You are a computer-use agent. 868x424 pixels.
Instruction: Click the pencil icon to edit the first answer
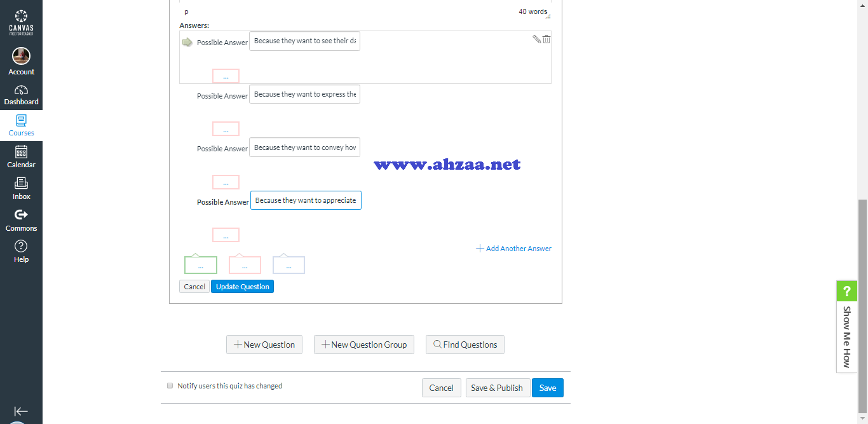point(536,39)
